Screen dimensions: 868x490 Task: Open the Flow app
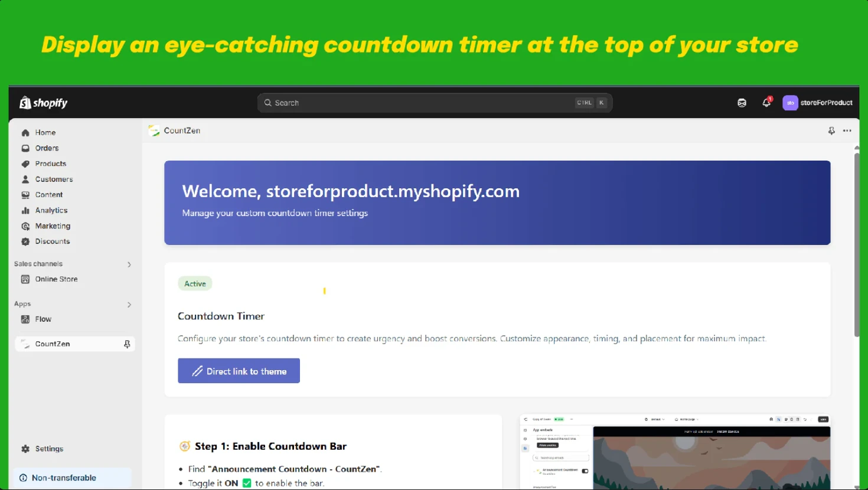pos(43,319)
